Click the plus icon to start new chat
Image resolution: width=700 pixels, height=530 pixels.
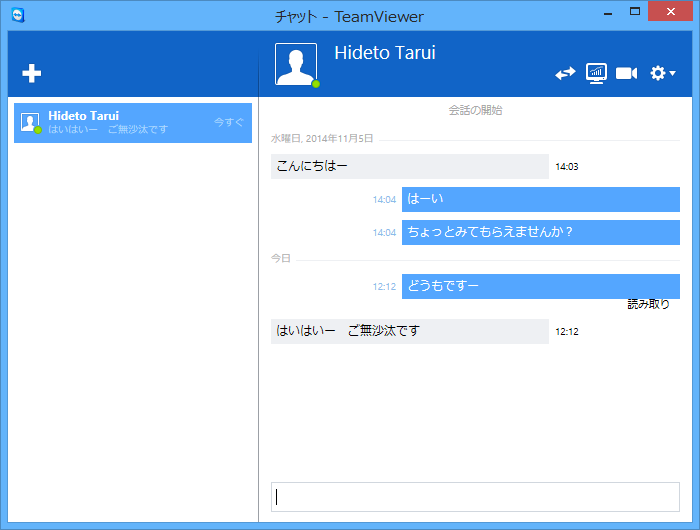(x=32, y=73)
